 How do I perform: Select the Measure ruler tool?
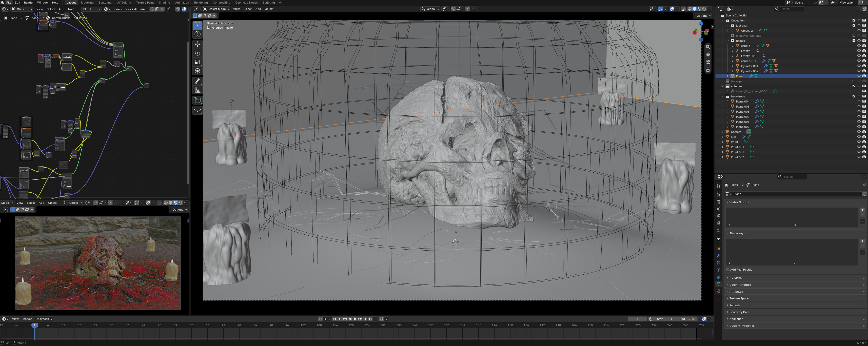pyautogui.click(x=198, y=90)
